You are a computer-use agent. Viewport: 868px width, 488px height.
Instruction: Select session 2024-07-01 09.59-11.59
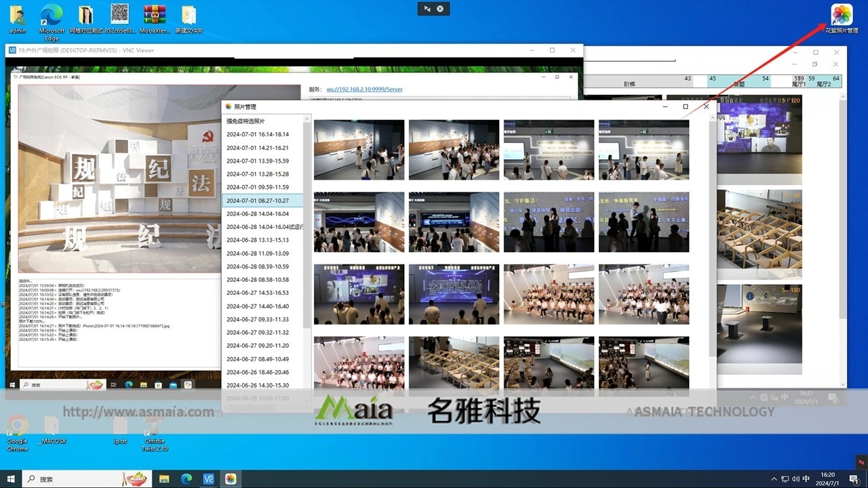coord(262,187)
